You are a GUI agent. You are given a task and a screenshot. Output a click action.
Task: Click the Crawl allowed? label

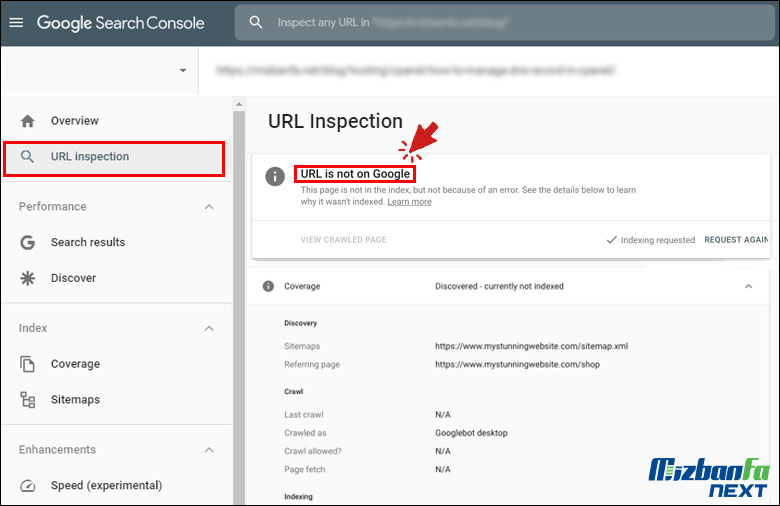coord(313,451)
